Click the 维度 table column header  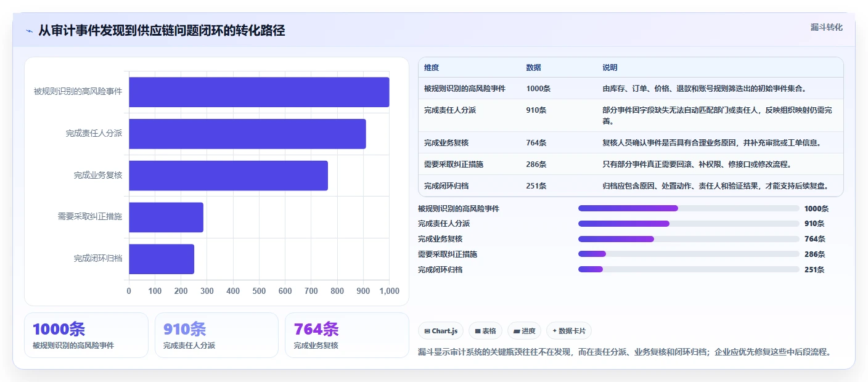click(432, 68)
